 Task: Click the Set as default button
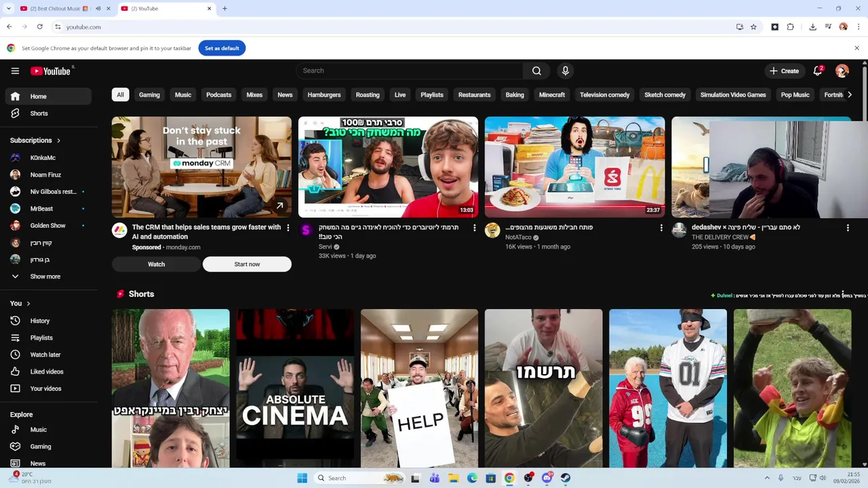(x=222, y=48)
